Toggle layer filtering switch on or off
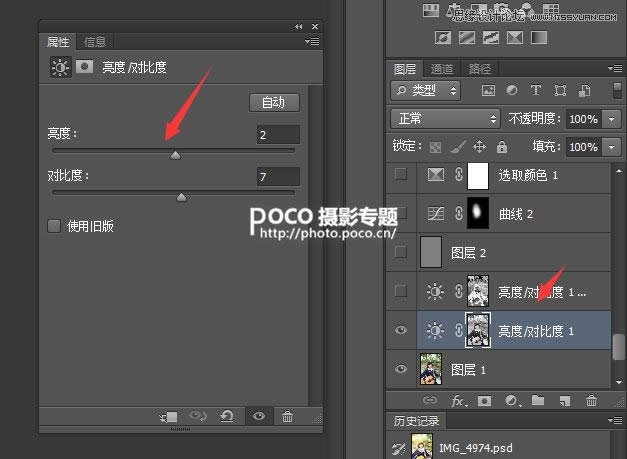Screen dimensions: 627x459 click(x=617, y=91)
